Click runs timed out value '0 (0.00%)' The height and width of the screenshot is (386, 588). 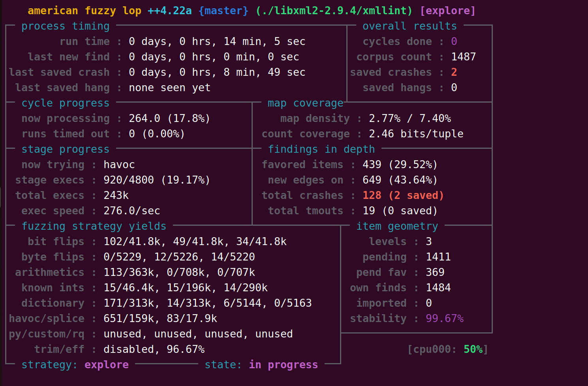coord(157,134)
